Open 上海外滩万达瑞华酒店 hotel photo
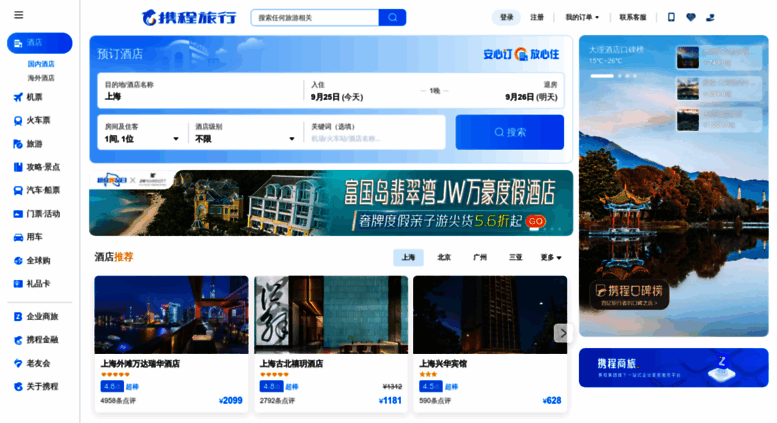Viewport: 777px width, 423px height. pyautogui.click(x=171, y=315)
